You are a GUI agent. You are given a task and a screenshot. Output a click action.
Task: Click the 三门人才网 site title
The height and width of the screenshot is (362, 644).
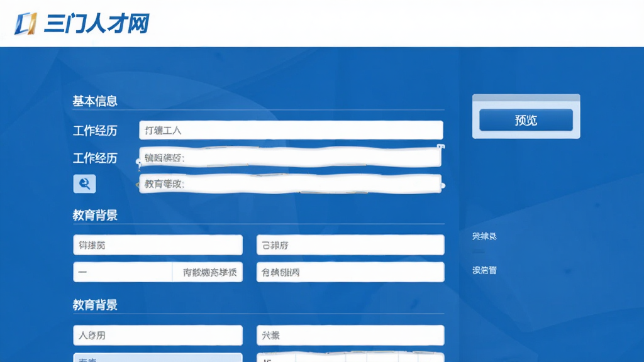(x=97, y=23)
